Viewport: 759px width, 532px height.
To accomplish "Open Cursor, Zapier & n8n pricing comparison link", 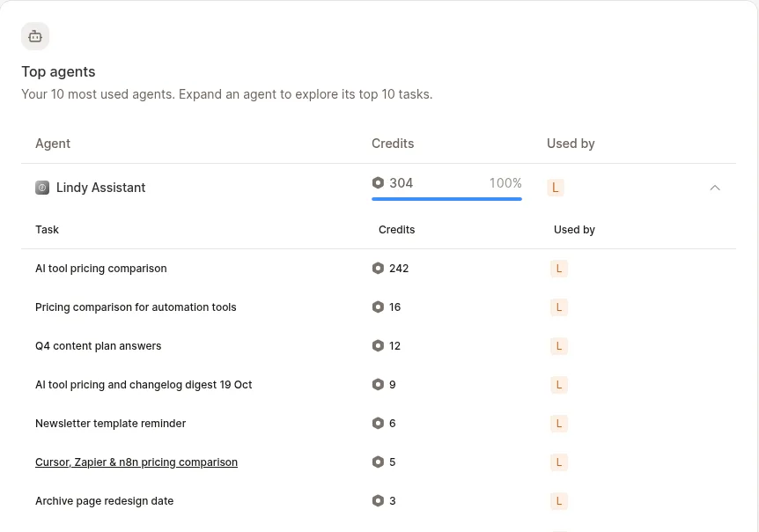I will pos(136,462).
